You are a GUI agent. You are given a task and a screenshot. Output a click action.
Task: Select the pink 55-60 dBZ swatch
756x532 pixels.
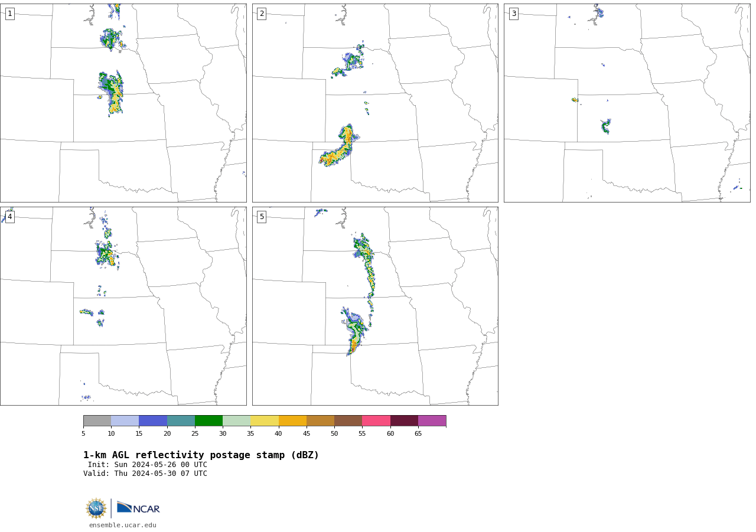(376, 420)
